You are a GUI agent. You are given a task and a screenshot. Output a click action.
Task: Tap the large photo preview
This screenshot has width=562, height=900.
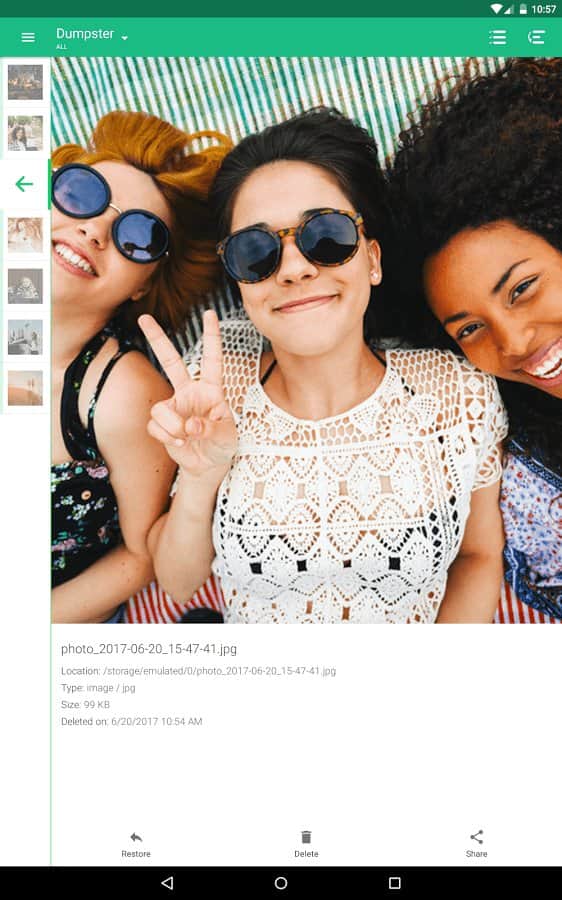pos(307,340)
